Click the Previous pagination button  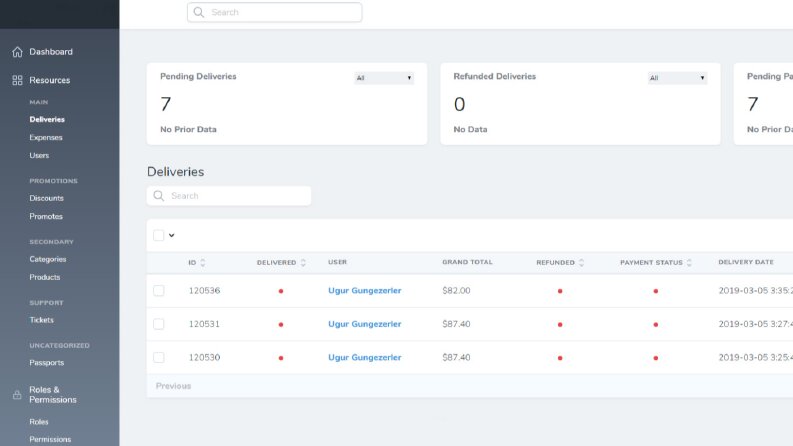(173, 386)
